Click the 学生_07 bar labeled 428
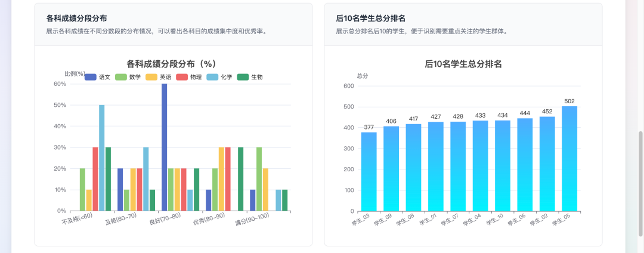 [x=458, y=166]
